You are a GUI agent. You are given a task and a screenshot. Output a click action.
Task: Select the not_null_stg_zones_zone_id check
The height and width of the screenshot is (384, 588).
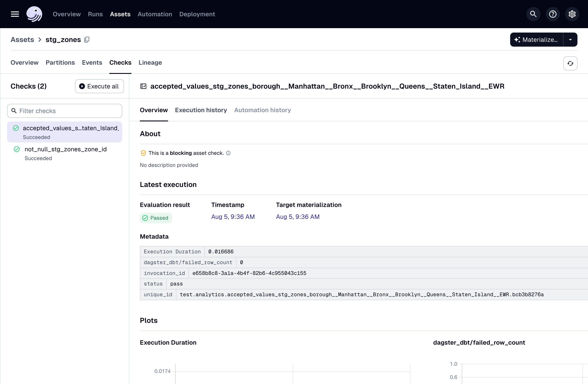click(x=66, y=149)
